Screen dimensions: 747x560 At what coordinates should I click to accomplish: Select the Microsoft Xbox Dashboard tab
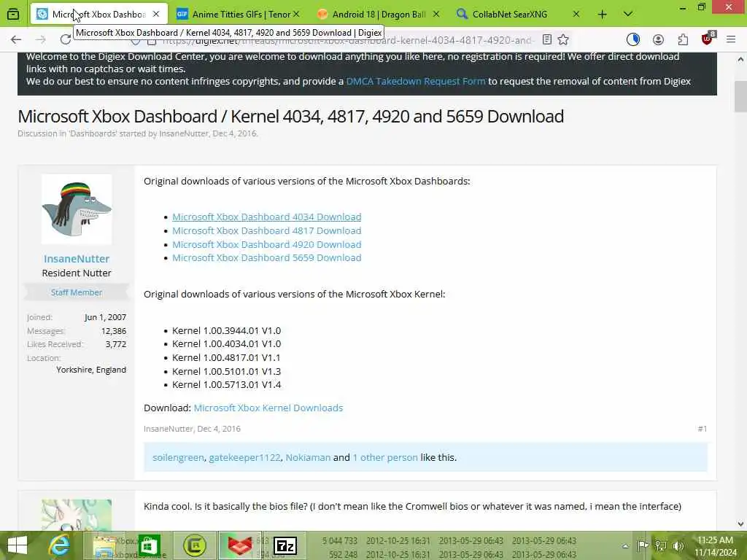pos(98,15)
